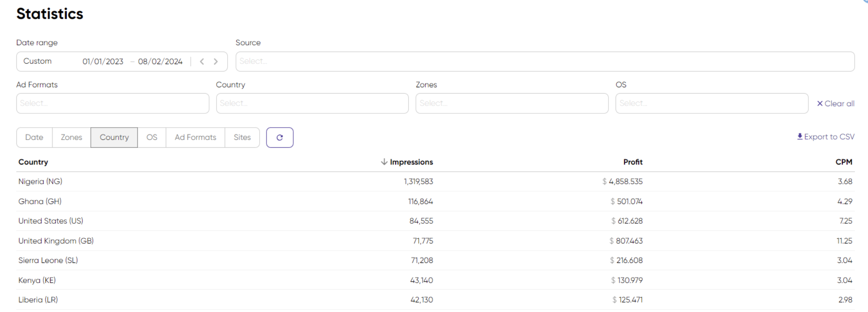Click the Impressions sort arrow icon

(x=383, y=162)
